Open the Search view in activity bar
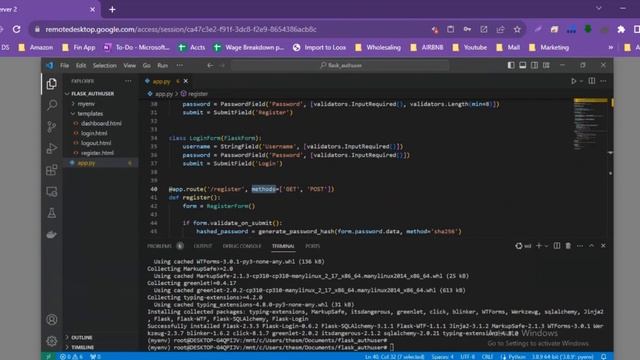The height and width of the screenshot is (360, 640). tap(52, 105)
